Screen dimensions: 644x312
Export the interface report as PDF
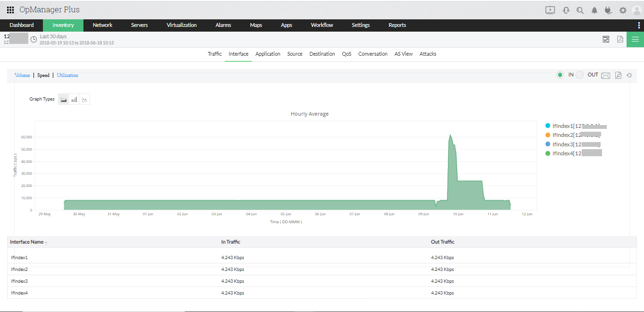click(618, 75)
